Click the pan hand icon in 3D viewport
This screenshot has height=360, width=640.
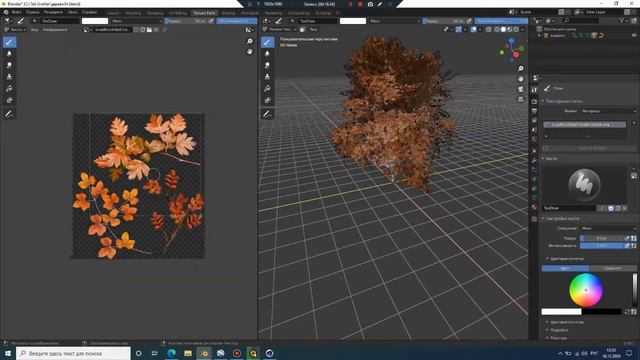520,79
